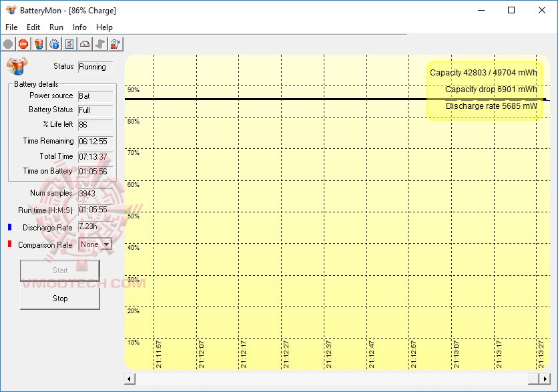Screen dimensions: 558x392
Task: Open the Help menu
Action: [x=104, y=27]
